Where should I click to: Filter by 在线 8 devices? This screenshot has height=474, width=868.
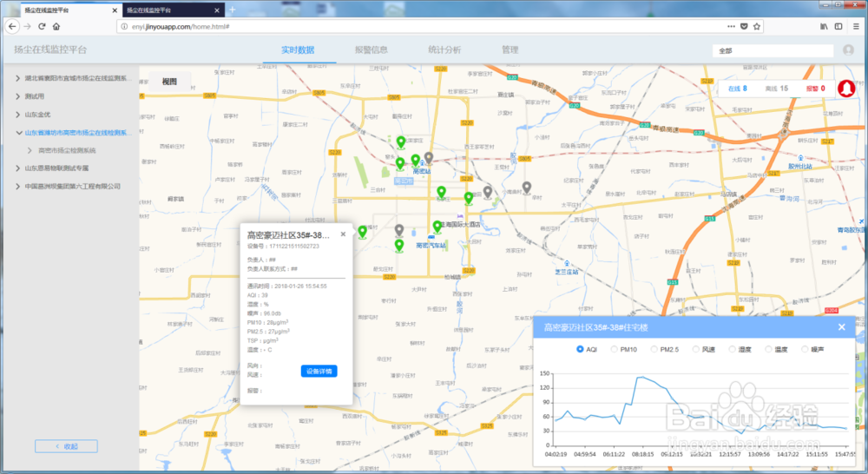tap(737, 89)
